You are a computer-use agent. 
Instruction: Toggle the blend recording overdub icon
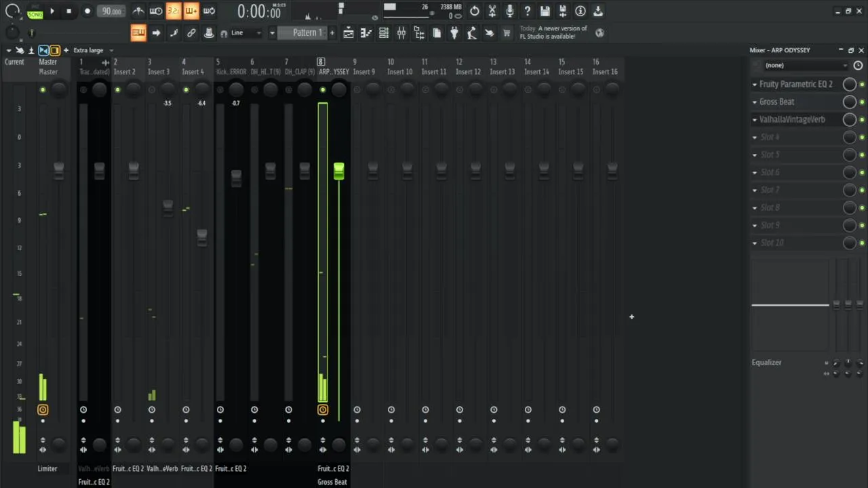191,11
